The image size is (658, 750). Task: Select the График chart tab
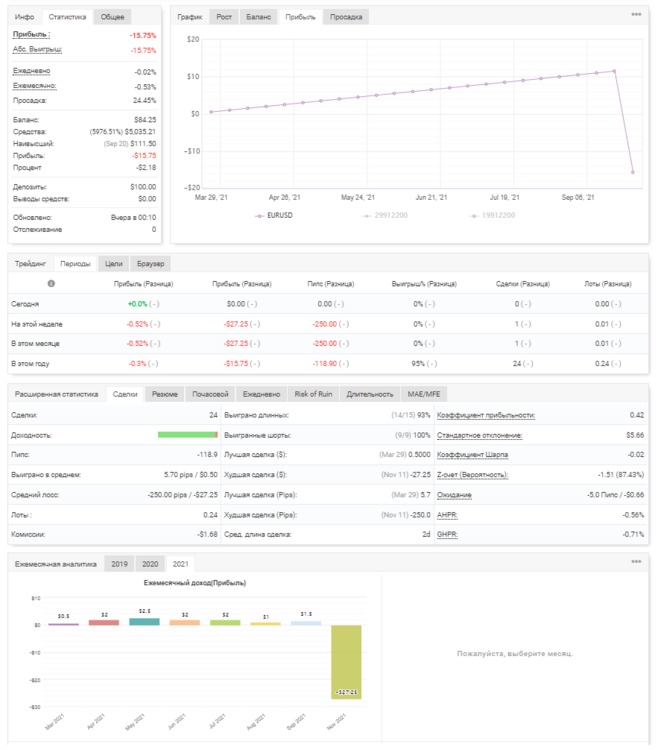189,17
